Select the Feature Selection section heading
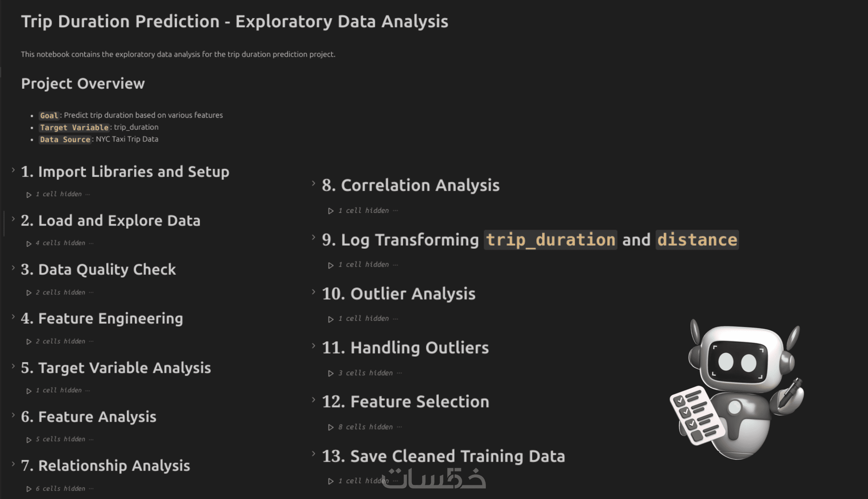The image size is (868, 499). click(x=405, y=402)
